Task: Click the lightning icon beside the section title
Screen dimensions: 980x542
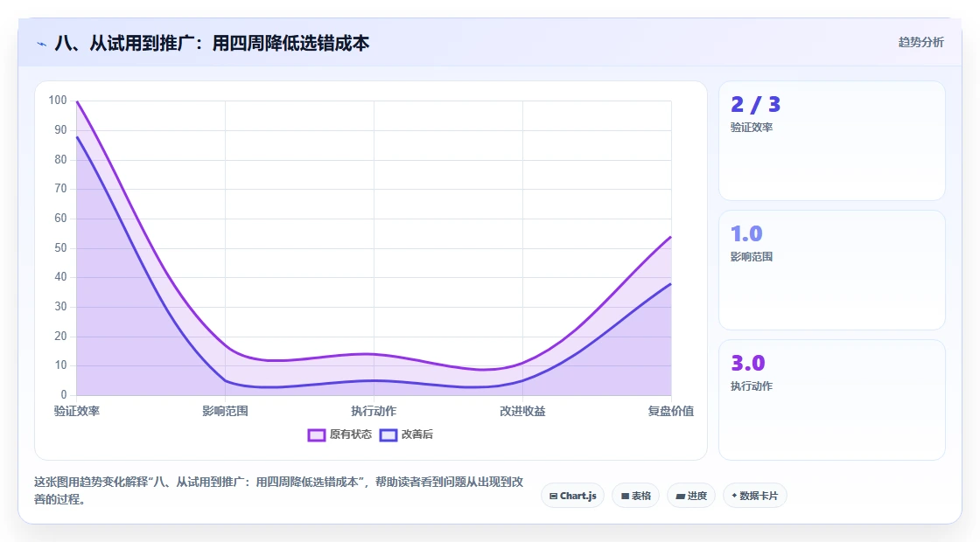Action: 42,44
